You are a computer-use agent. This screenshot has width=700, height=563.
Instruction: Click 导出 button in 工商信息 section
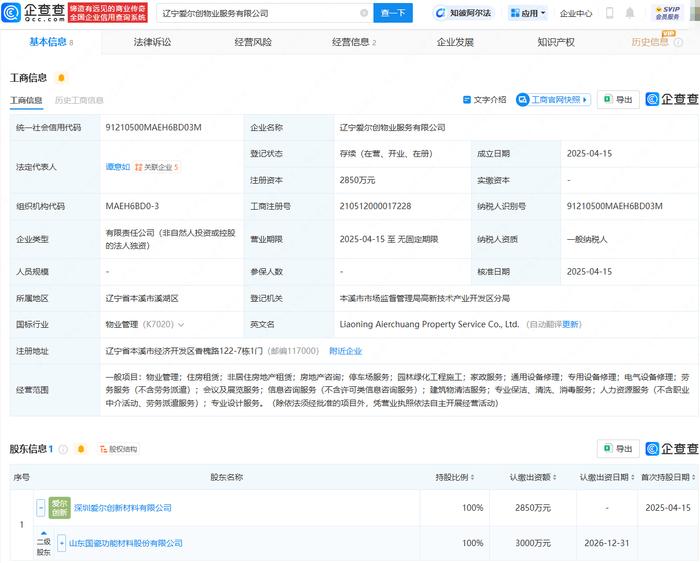pyautogui.click(x=618, y=100)
